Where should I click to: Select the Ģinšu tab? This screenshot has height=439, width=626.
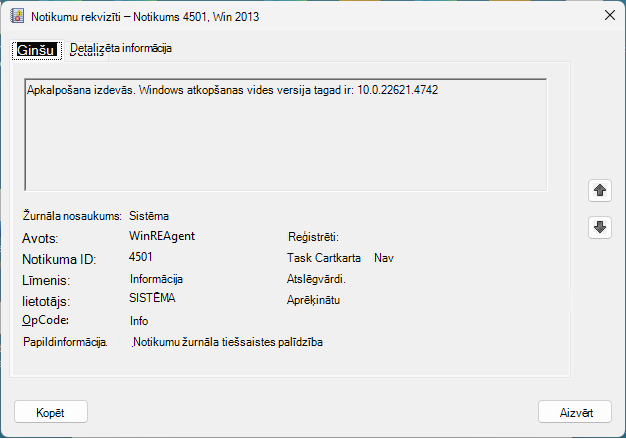click(x=37, y=50)
